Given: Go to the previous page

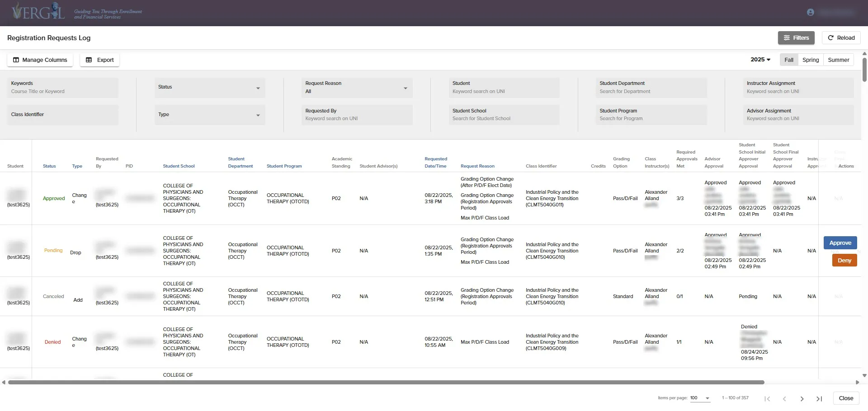Looking at the screenshot, I should click(784, 399).
